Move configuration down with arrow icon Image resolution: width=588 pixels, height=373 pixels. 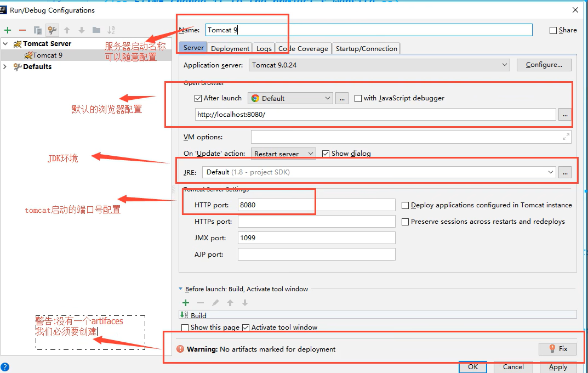[81, 30]
